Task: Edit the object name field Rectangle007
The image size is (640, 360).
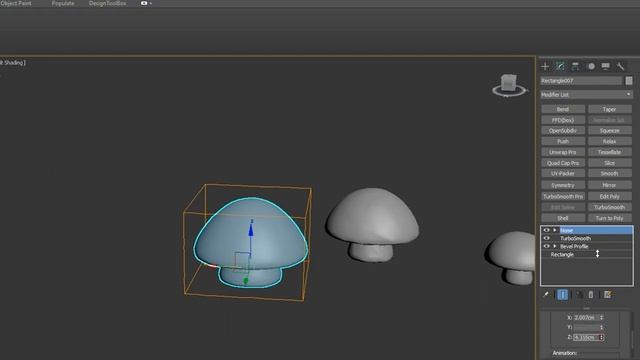Action: pos(581,81)
